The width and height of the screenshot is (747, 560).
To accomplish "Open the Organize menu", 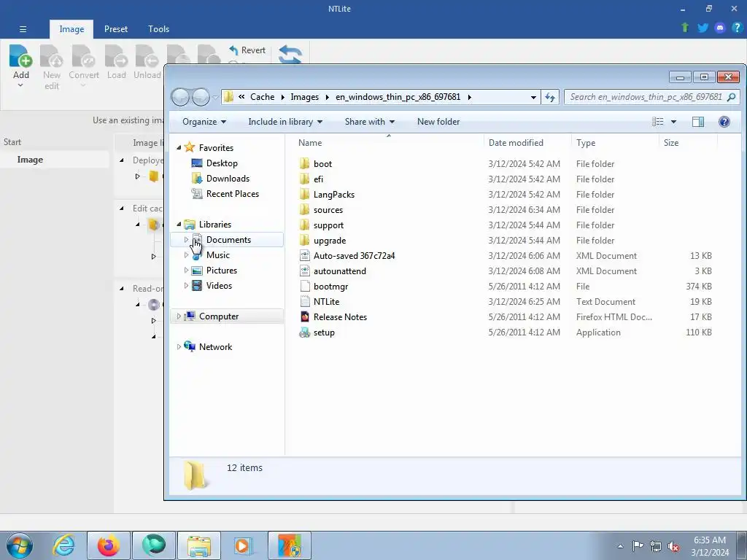I will (204, 122).
